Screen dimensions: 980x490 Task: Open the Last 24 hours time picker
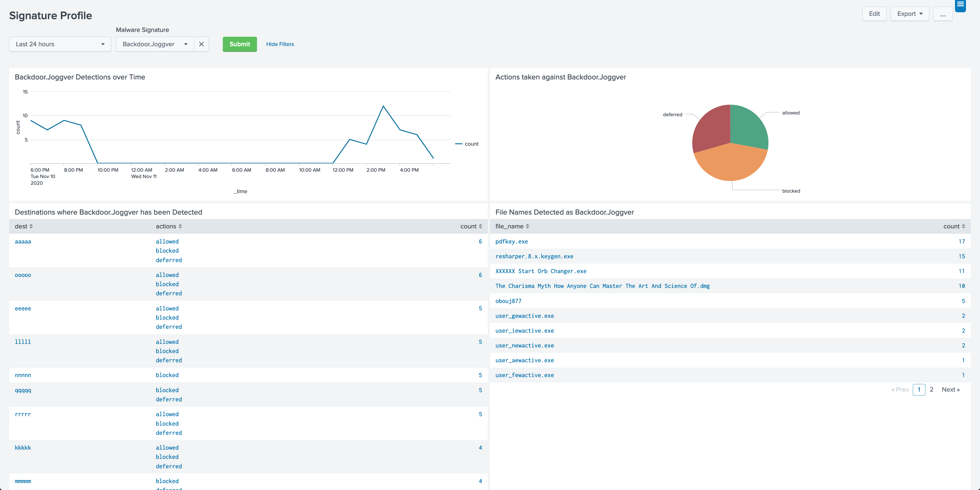click(60, 44)
